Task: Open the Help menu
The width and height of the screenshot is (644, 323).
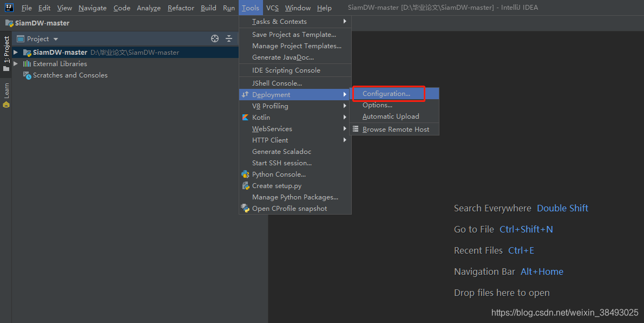Action: click(324, 8)
